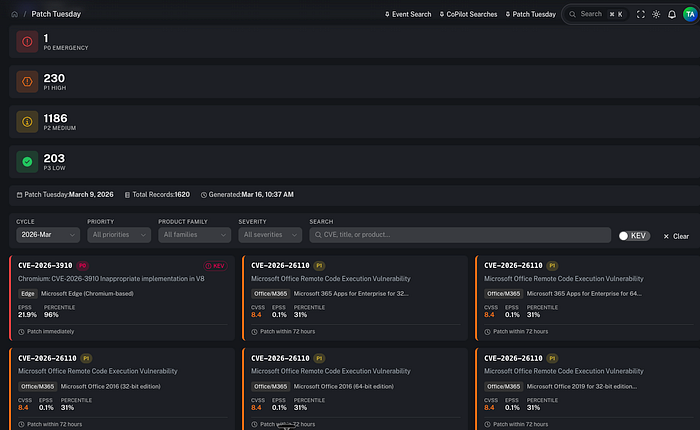The width and height of the screenshot is (700, 430).
Task: Click magnifier icon in CVE search field
Action: coord(318,235)
